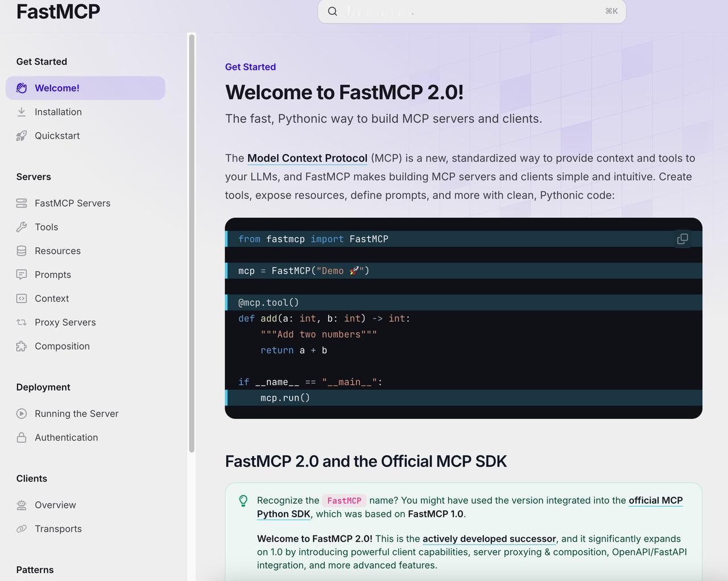Click the code line 'from fastmcp import FastMCP'
Image resolution: width=728 pixels, height=581 pixels.
point(313,239)
